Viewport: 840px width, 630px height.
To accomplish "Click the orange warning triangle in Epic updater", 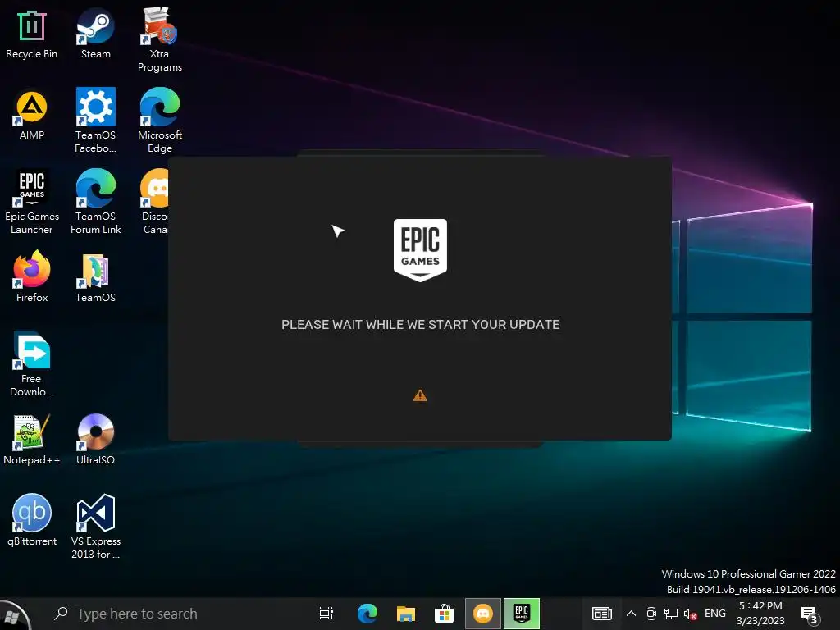I will pos(420,395).
